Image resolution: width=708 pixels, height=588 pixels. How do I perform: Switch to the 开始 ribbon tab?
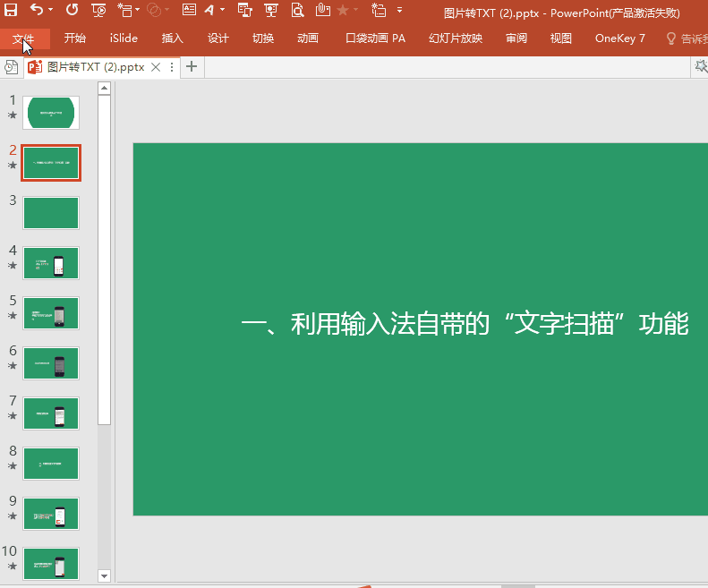[x=75, y=38]
